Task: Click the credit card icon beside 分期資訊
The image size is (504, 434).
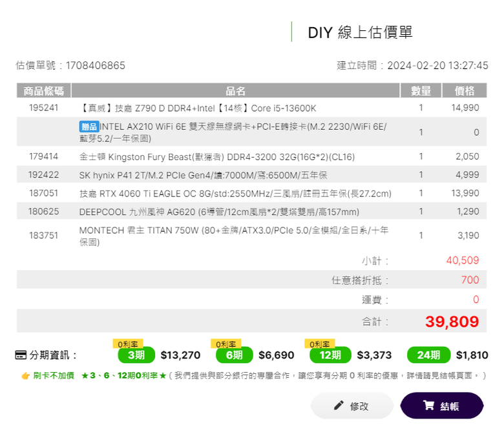Action: pos(21,355)
